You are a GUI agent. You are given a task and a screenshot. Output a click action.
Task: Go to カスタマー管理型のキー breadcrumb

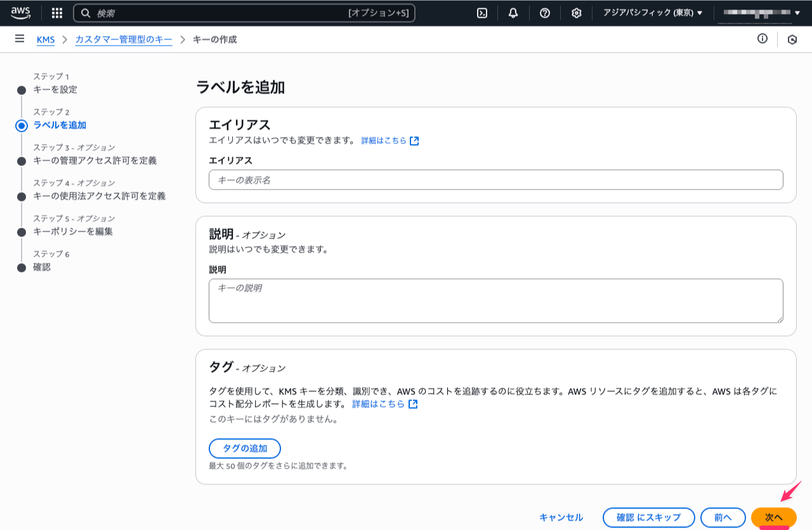click(124, 40)
